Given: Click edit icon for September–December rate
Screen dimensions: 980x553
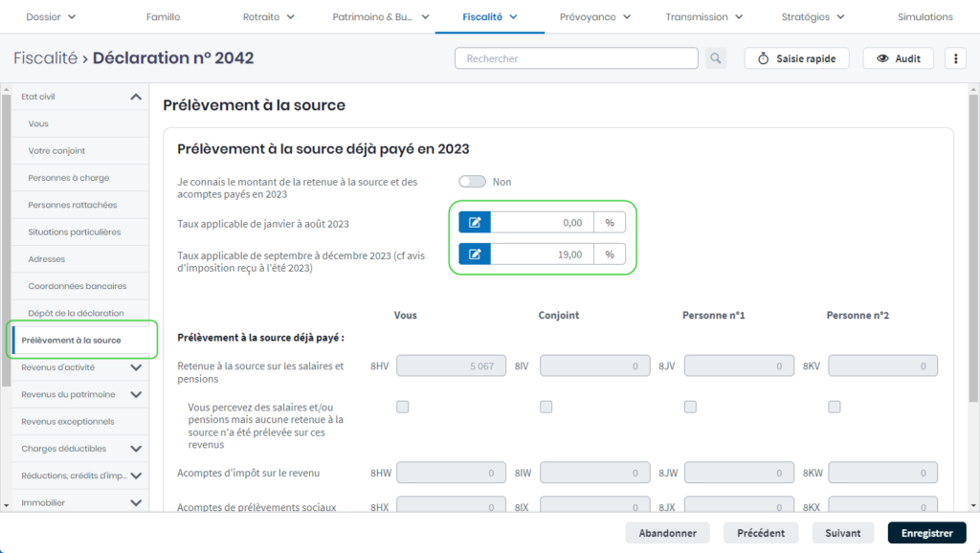Looking at the screenshot, I should point(475,254).
